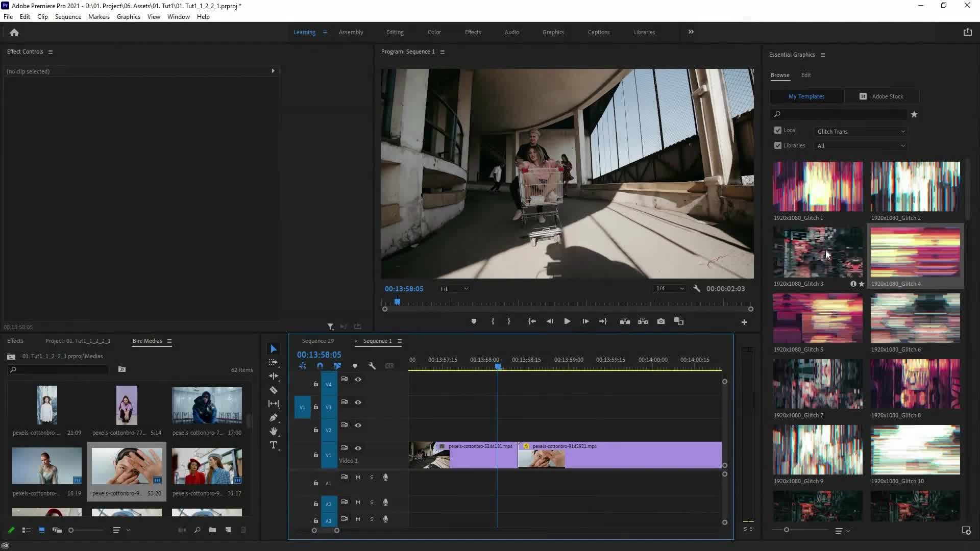Click Mark In button
Screen dimensions: 980x551
click(493, 321)
